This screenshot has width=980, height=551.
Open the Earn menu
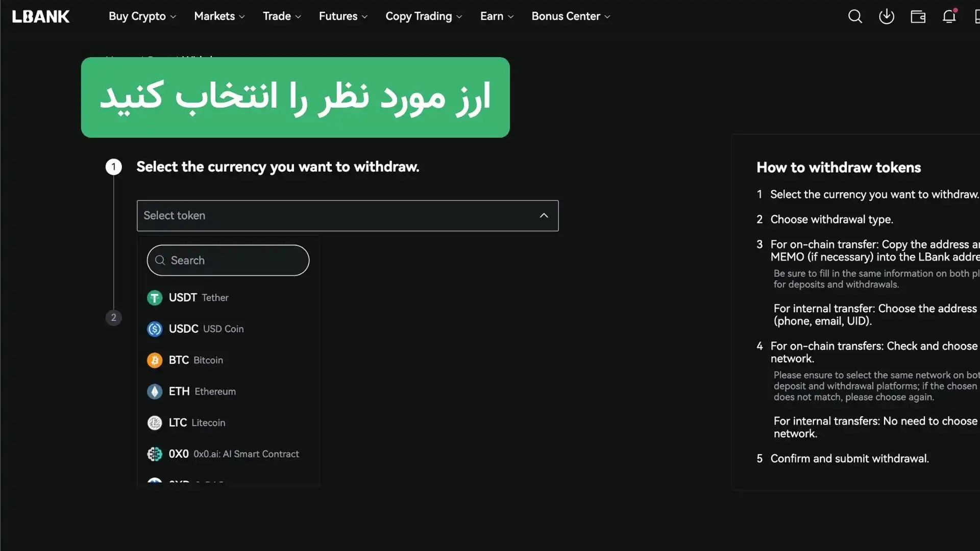click(x=496, y=16)
